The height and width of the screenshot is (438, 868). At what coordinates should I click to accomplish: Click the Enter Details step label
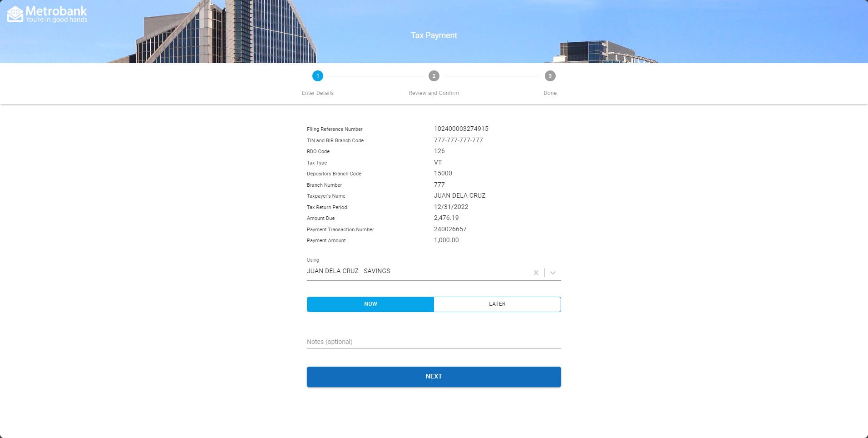(x=318, y=93)
